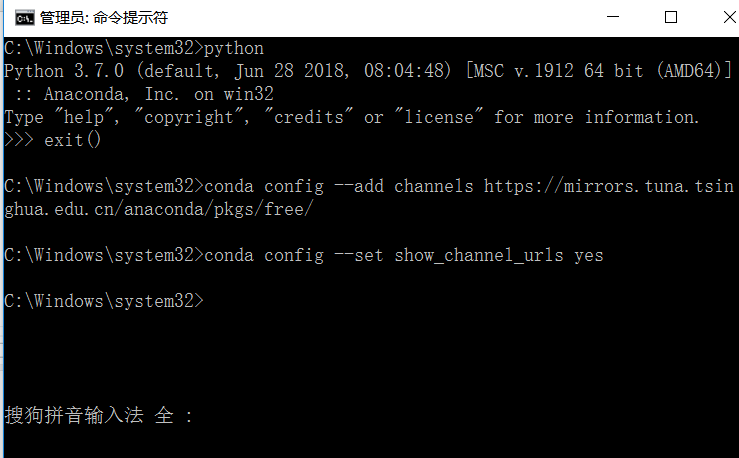
Task: Click the https://mirrors.tuna.tsin URL text
Action: [609, 186]
